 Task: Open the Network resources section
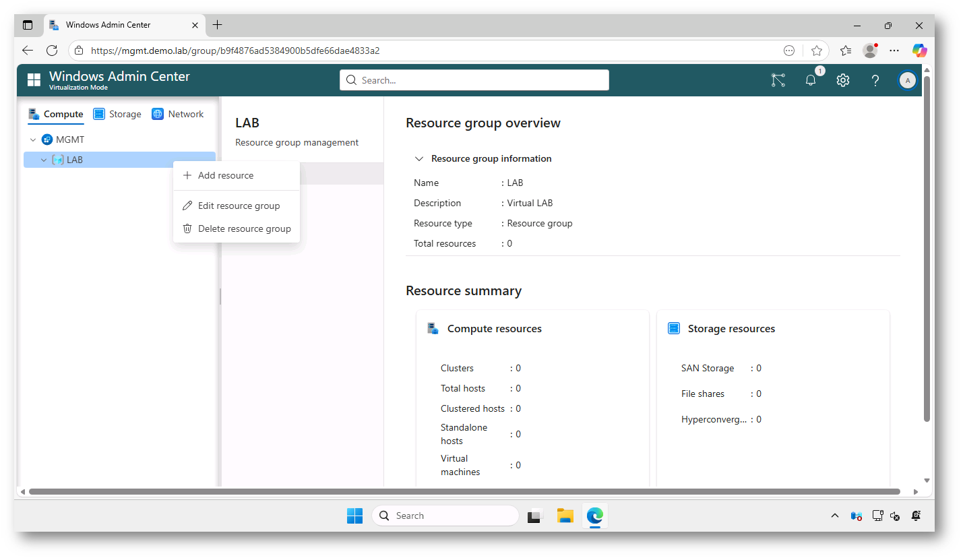pos(177,114)
